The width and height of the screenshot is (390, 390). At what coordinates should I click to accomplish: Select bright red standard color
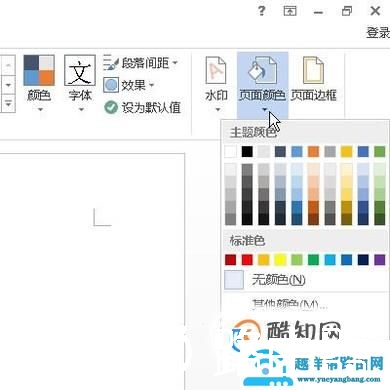click(x=247, y=260)
